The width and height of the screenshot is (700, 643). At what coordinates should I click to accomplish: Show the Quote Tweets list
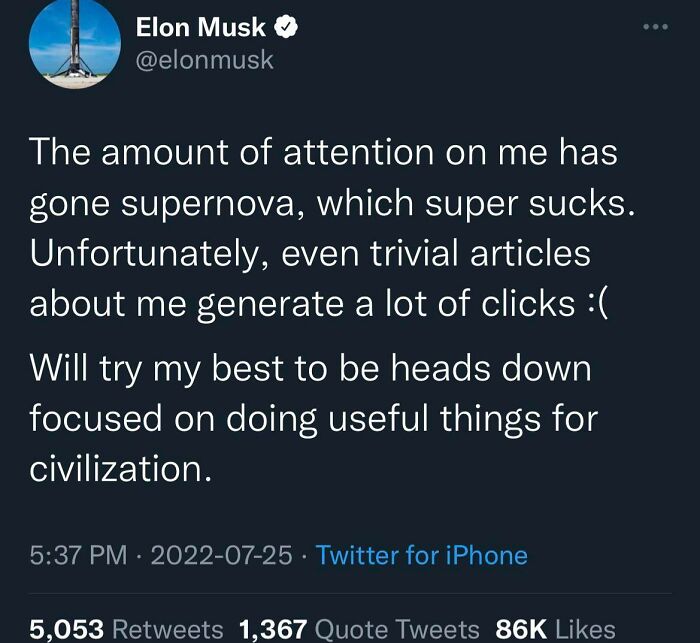point(397,629)
